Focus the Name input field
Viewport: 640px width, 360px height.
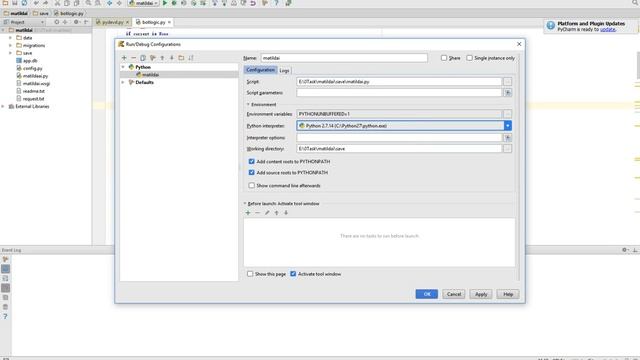coord(344,58)
